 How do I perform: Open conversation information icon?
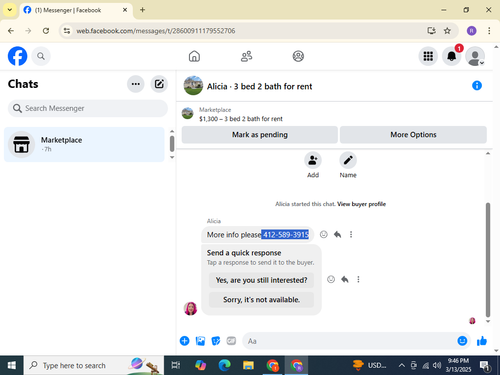click(x=477, y=86)
